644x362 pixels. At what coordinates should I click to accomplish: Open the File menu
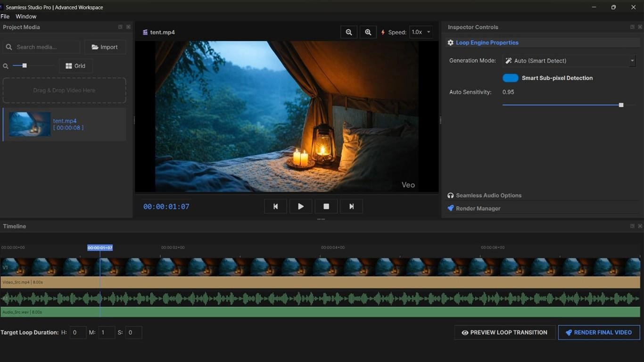point(5,16)
